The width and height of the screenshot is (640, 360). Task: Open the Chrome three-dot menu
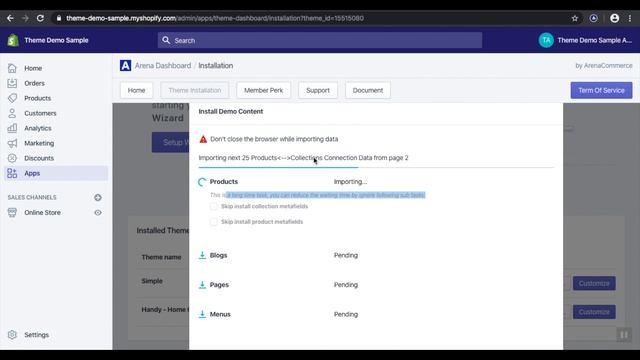coord(630,18)
